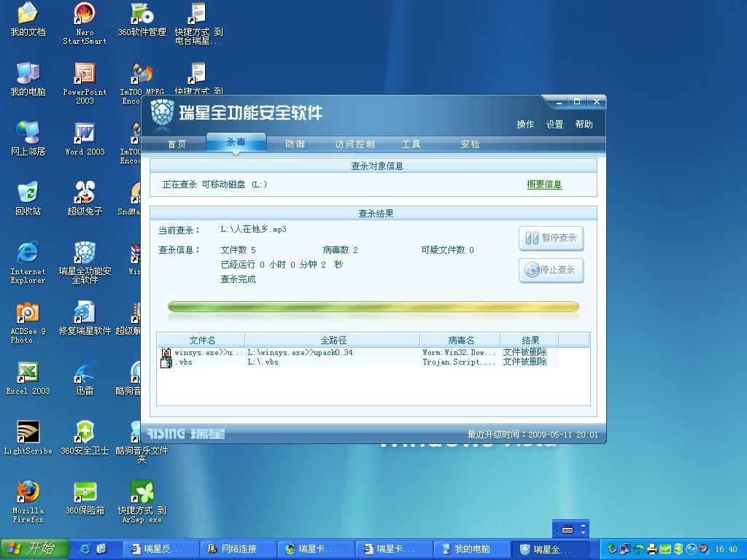Open Nero StartSmart desktop shortcut
This screenshot has width=747, height=560.
(x=85, y=23)
